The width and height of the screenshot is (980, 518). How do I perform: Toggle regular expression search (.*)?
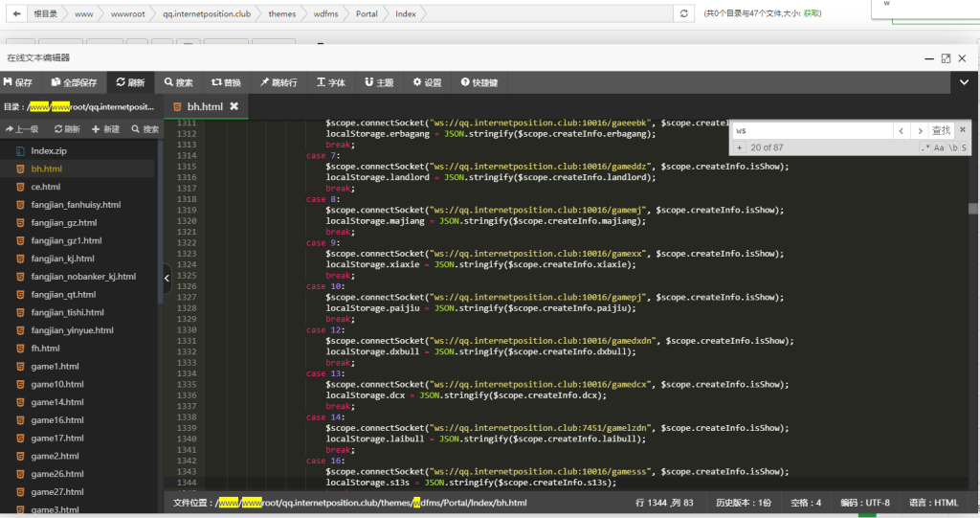(x=925, y=147)
